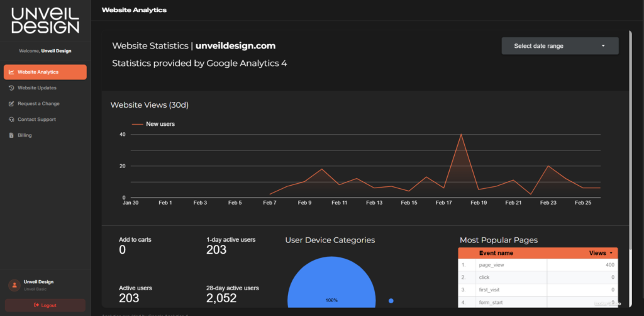Open the Billing section

click(45, 135)
